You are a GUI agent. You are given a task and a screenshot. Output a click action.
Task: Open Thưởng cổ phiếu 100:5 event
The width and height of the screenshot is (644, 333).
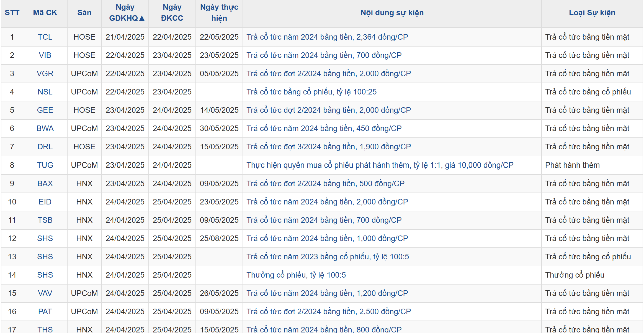click(296, 275)
